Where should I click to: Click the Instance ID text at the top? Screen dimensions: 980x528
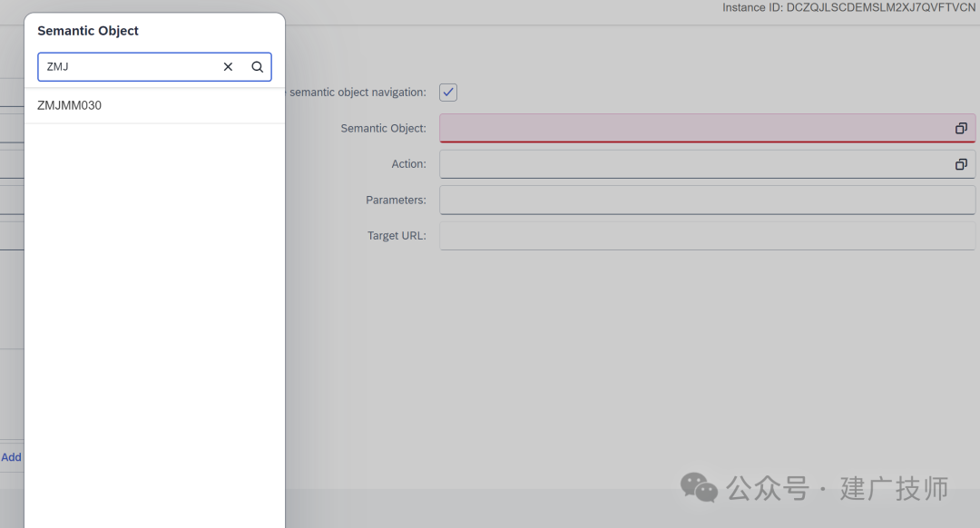848,7
